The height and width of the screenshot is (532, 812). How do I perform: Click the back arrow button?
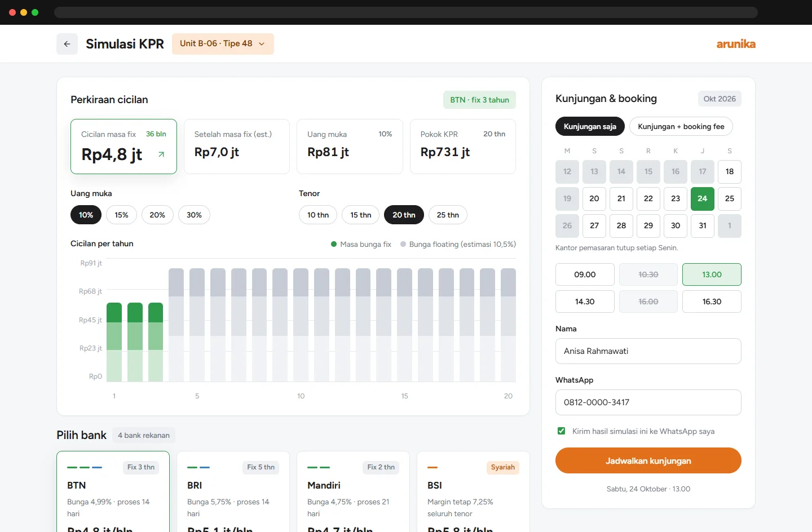point(67,44)
